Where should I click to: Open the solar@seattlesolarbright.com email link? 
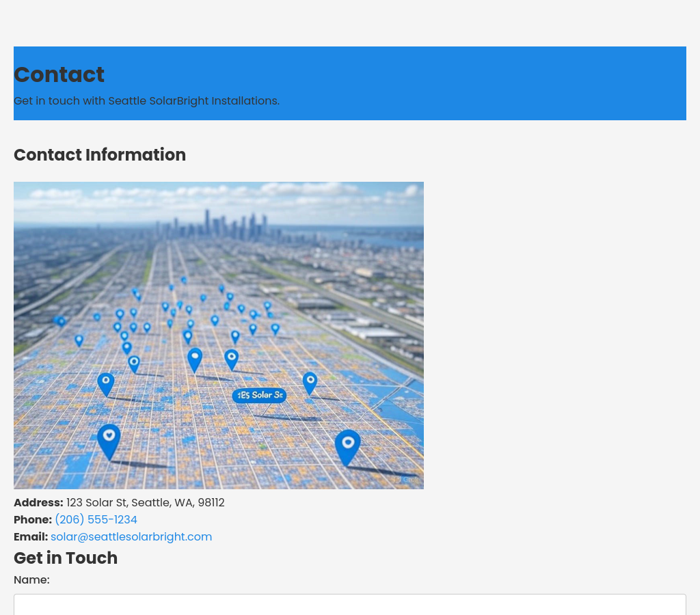pos(131,536)
